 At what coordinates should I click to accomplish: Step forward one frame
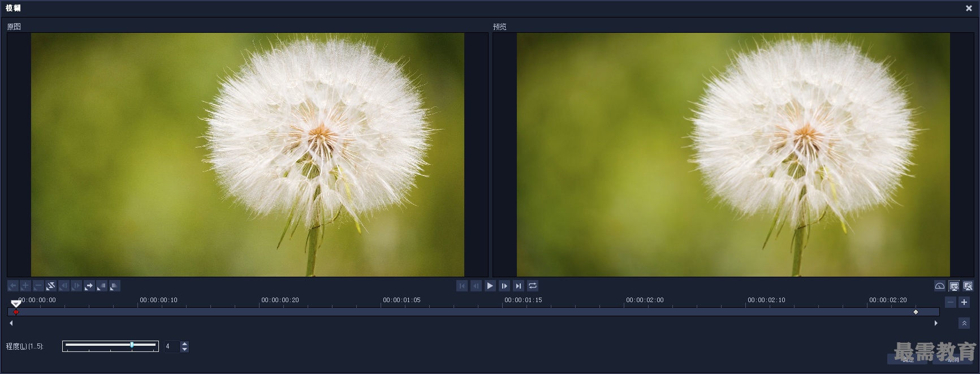click(504, 286)
